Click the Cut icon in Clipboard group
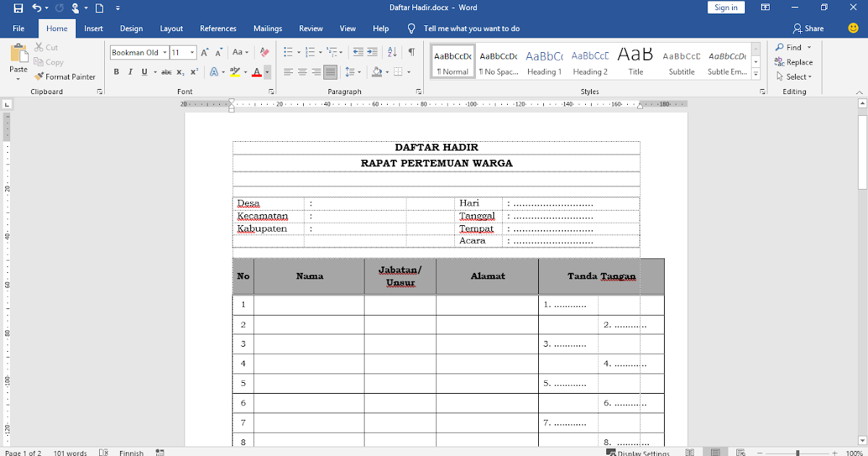This screenshot has height=456, width=868. [x=41, y=46]
